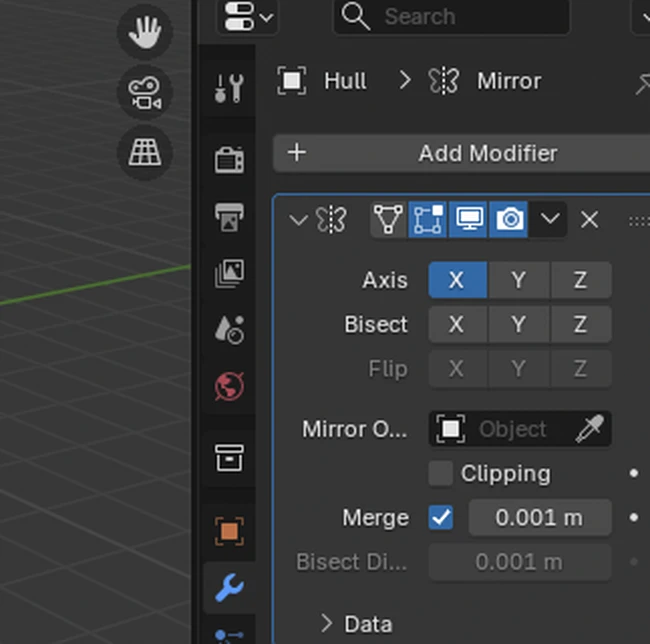Click the Mirror modifier breadcrumb icon

coord(444,80)
